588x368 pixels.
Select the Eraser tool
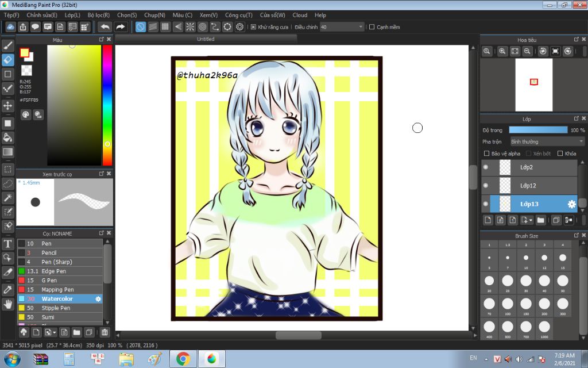click(8, 60)
